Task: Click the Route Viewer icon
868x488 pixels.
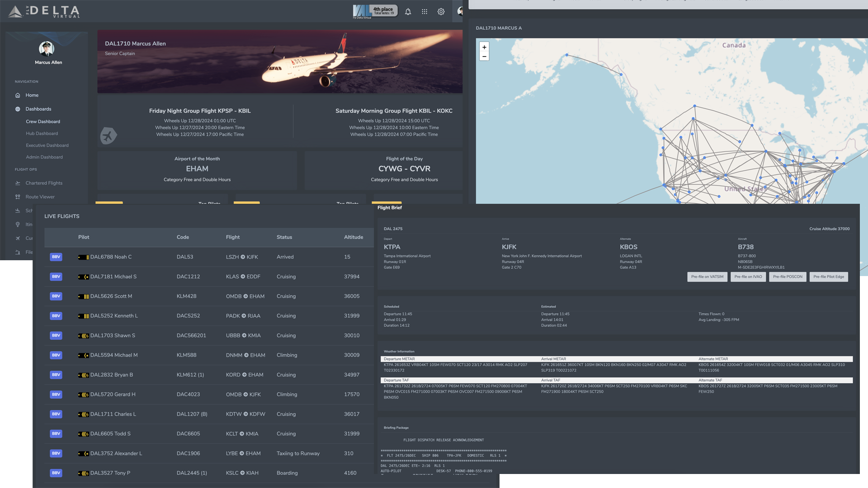Action: pos(18,197)
